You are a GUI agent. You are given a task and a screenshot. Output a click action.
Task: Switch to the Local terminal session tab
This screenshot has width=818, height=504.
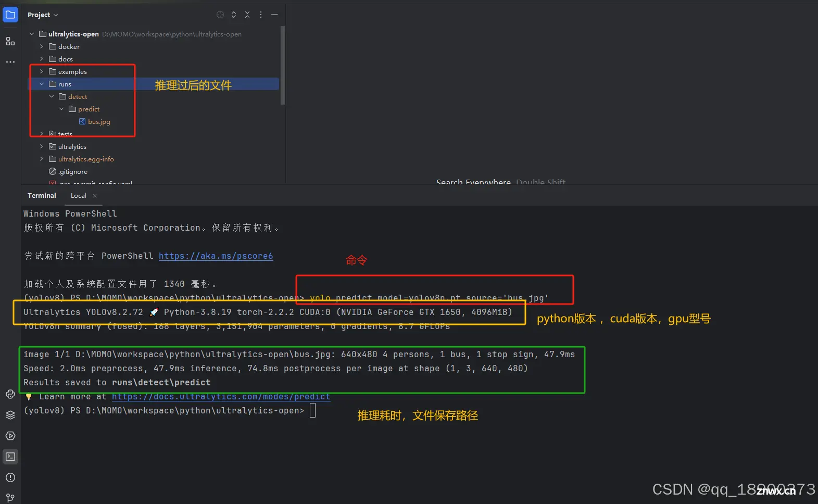point(79,196)
